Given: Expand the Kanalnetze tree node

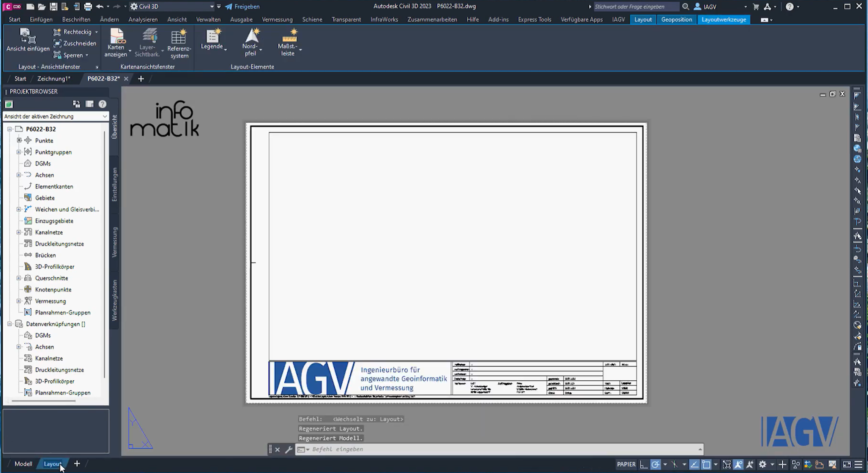Looking at the screenshot, I should click(19, 232).
